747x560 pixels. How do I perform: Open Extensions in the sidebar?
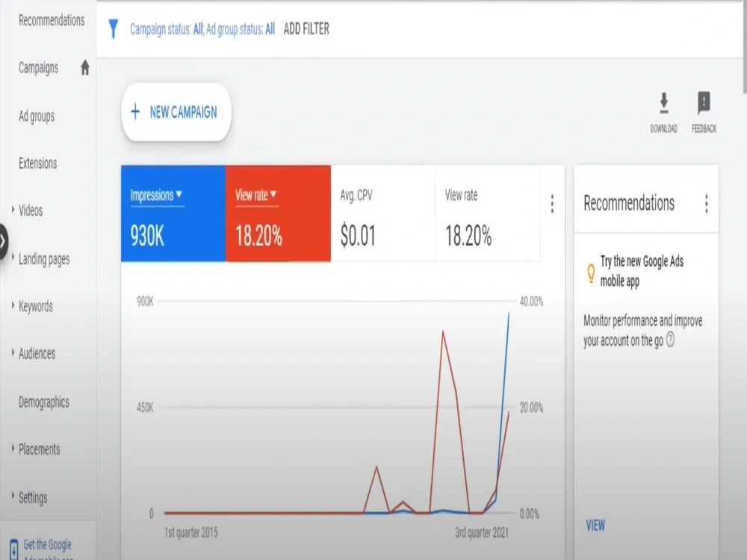tap(37, 164)
